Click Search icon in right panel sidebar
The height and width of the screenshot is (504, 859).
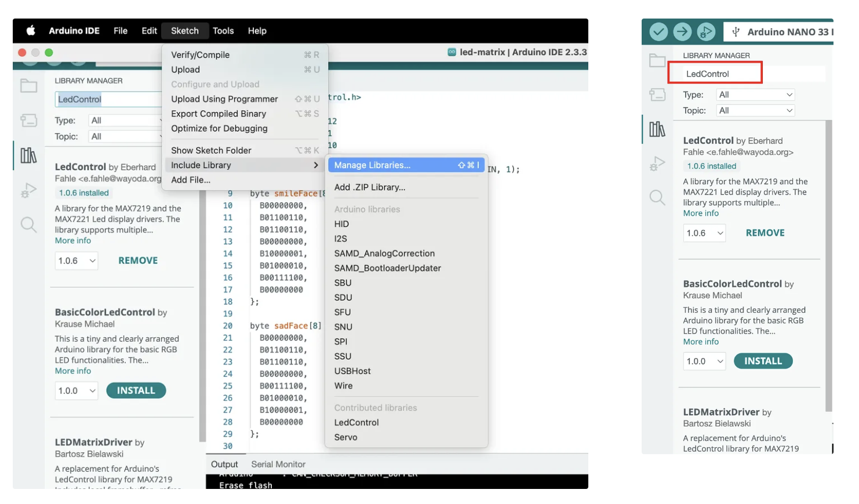point(657,198)
